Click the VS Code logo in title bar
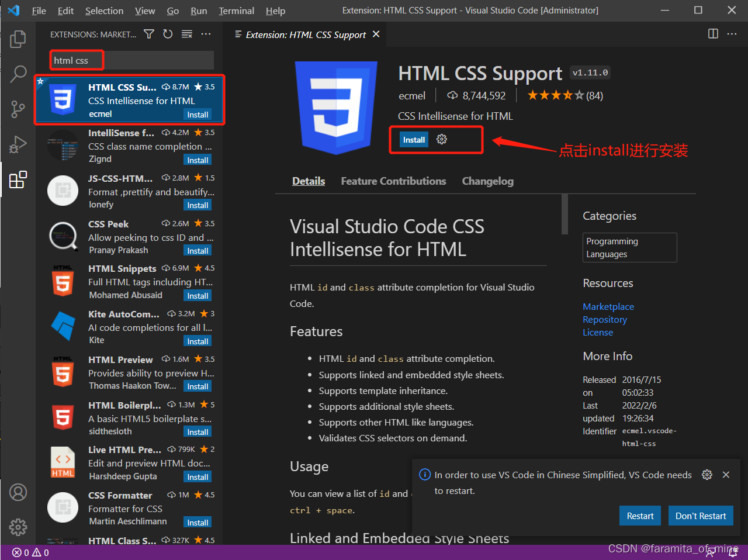The height and width of the screenshot is (560, 748). [x=13, y=11]
